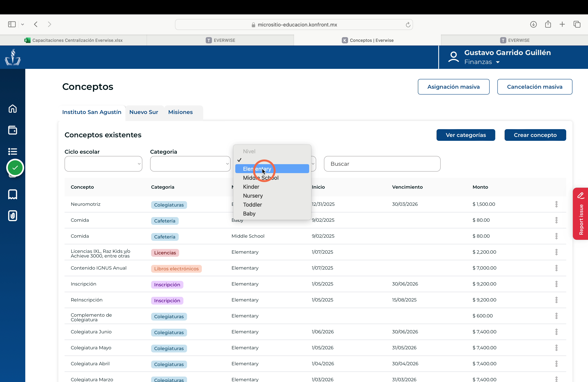This screenshot has width=588, height=382.
Task: Open the list icon in sidebar
Action: pyautogui.click(x=13, y=151)
